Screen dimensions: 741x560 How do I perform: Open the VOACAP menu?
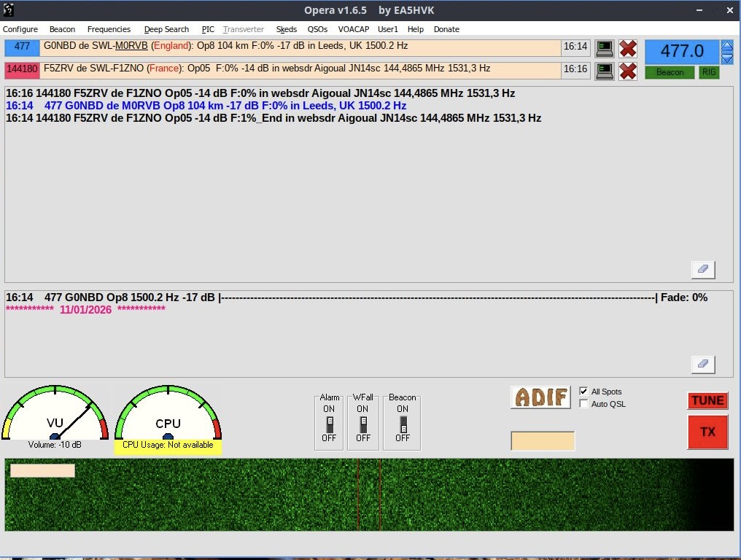tap(353, 29)
